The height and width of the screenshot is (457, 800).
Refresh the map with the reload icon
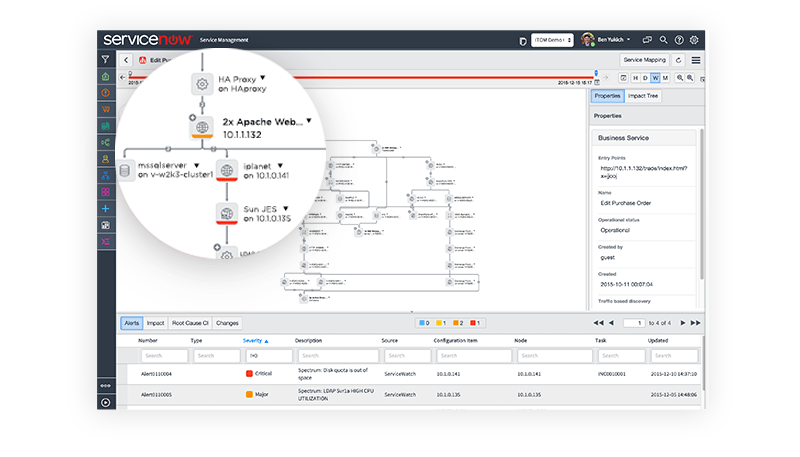(x=679, y=60)
